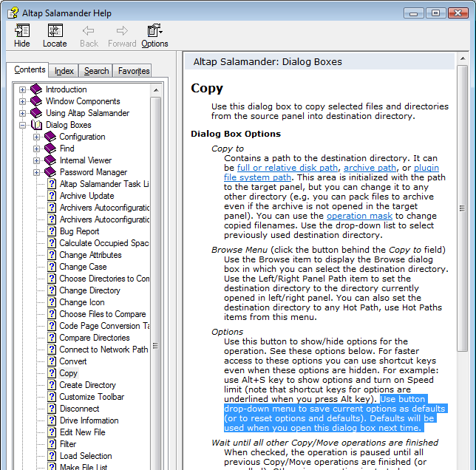Click the contents tree scroll-up arrow

coord(156,90)
